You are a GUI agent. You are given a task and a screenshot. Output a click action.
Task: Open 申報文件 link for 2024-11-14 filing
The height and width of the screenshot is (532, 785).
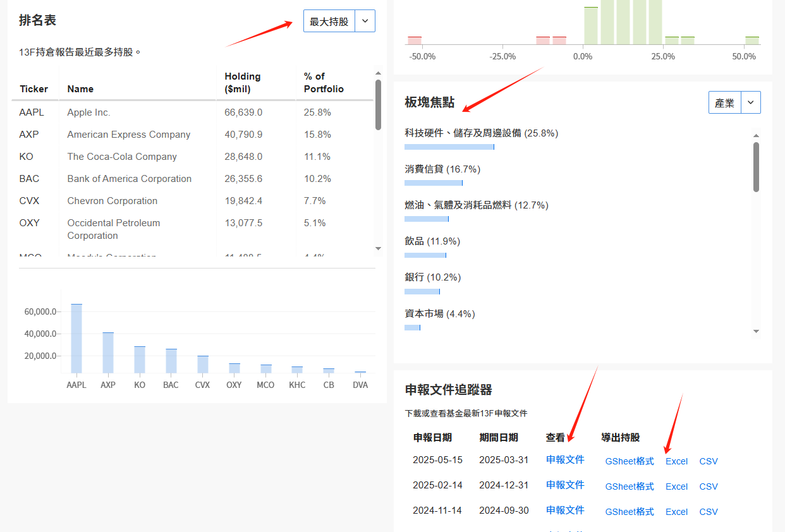pos(565,510)
